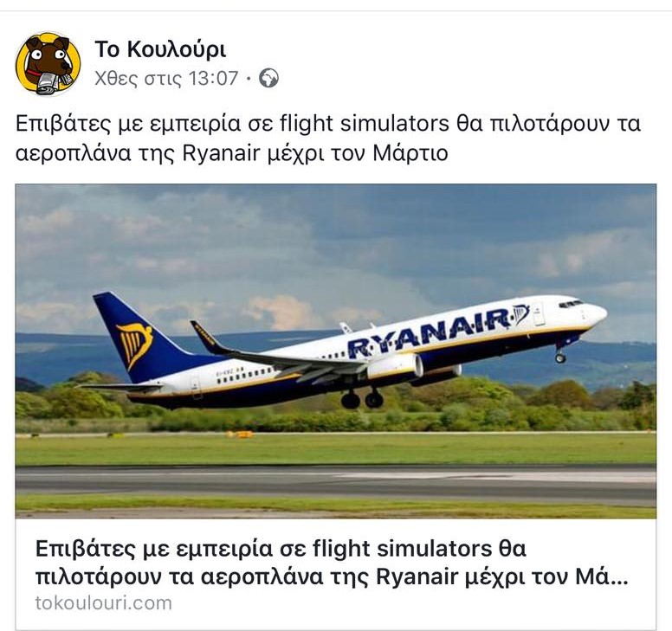
Task: Click the small harp logo near the front door
Action: [x=521, y=314]
